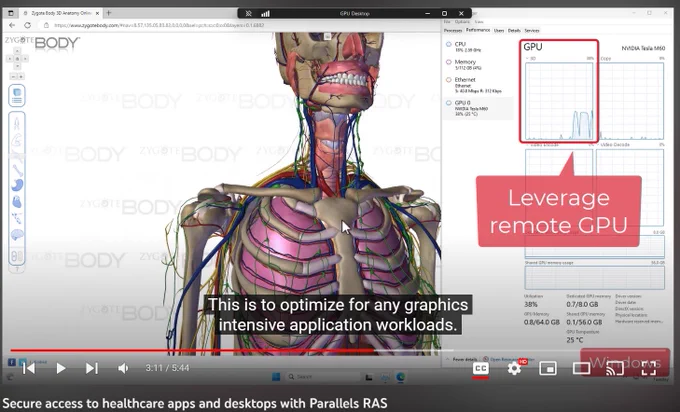Switch to theater mode
Screen dimensions: 680x412
coord(581,369)
